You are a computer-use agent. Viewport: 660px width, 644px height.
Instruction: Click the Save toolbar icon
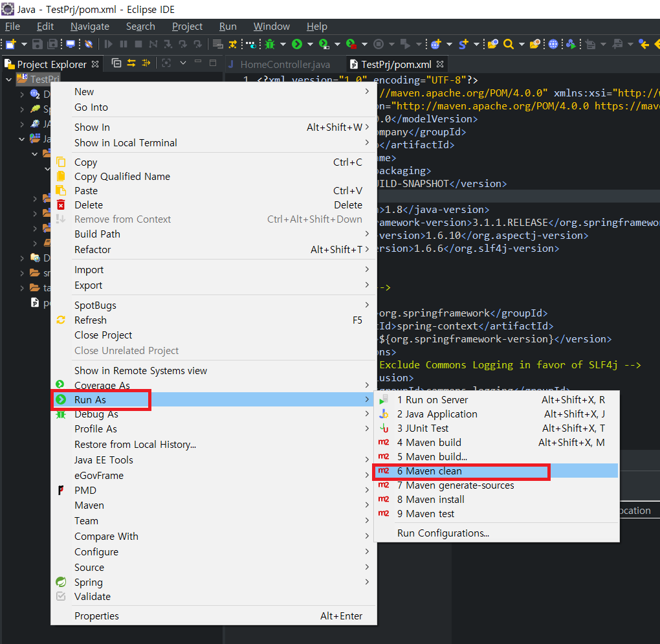38,44
